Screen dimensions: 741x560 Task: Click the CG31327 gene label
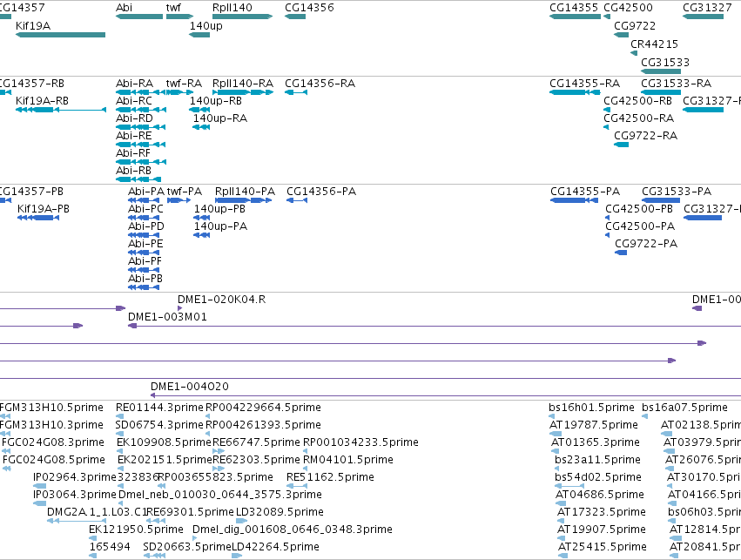pyautogui.click(x=707, y=8)
